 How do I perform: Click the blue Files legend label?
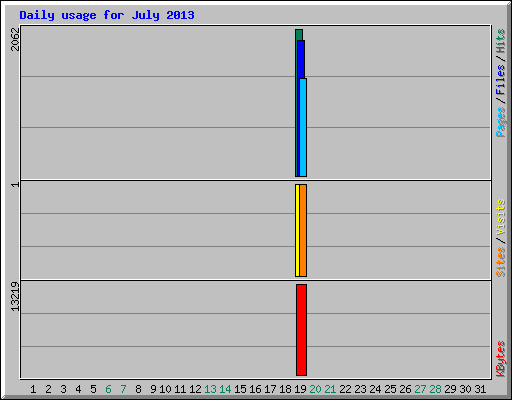tap(500, 79)
